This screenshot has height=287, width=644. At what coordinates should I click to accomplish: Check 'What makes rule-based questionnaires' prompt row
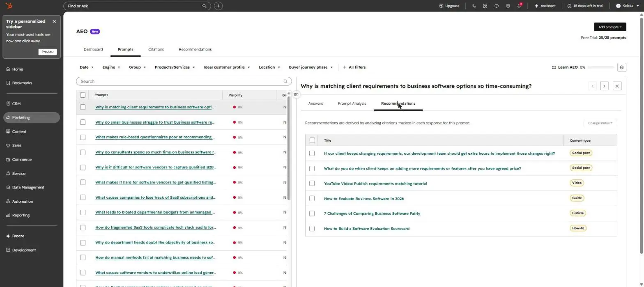point(83,137)
